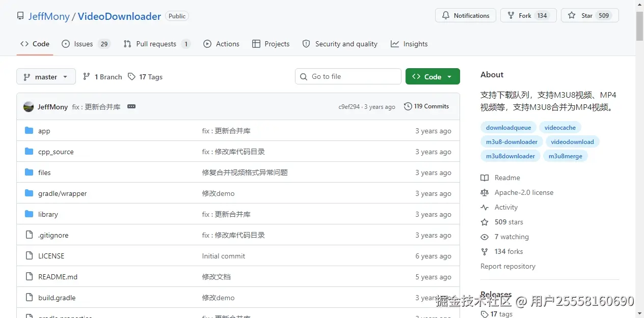Open commit message '修复合并视频格式异常问题'
Screen dimensions: 644x318
coord(245,172)
